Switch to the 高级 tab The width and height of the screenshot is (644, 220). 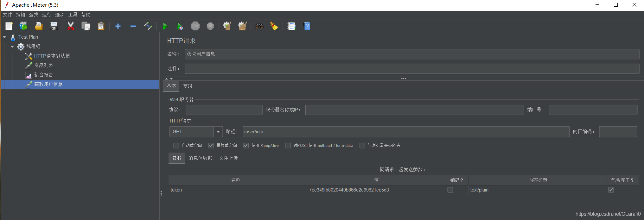click(x=188, y=86)
